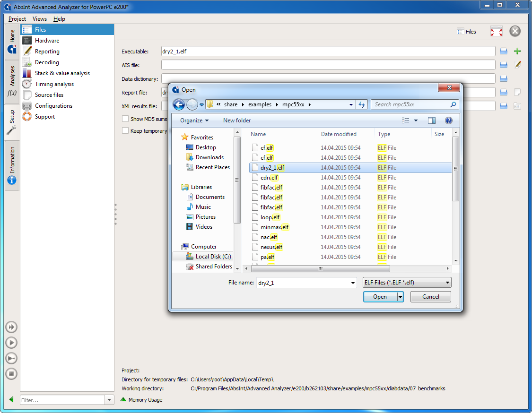Refresh the mpc55xx folder view
This screenshot has width=532, height=413.
[x=362, y=105]
